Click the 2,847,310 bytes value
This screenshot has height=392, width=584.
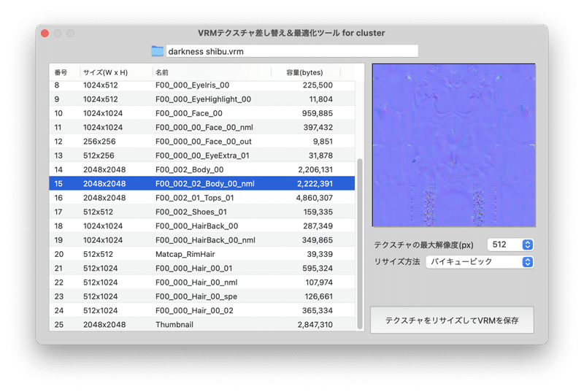coord(315,325)
